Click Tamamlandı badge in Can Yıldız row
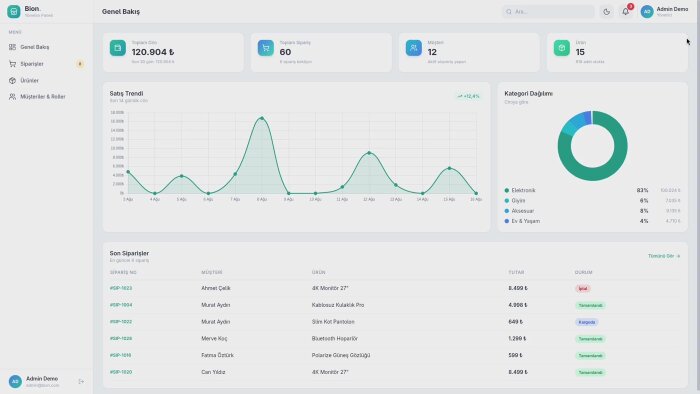The height and width of the screenshot is (394, 700). 590,373
